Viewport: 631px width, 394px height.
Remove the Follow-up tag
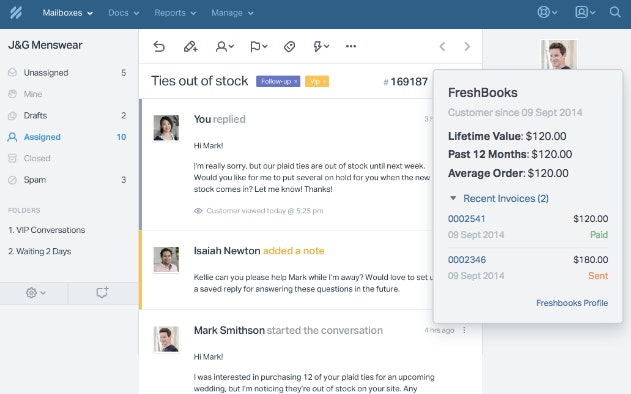[295, 81]
